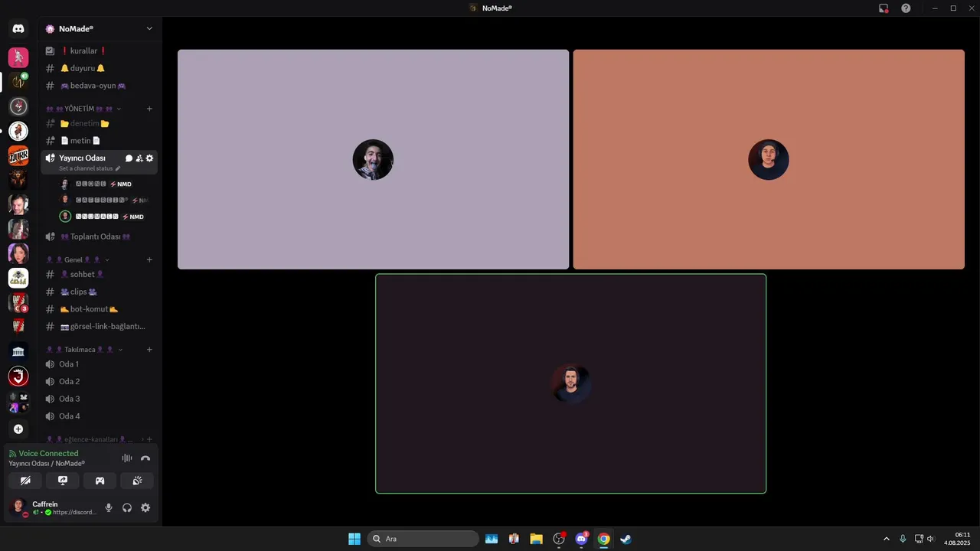
Task: Click the taskbar search box Ara
Action: tap(423, 539)
